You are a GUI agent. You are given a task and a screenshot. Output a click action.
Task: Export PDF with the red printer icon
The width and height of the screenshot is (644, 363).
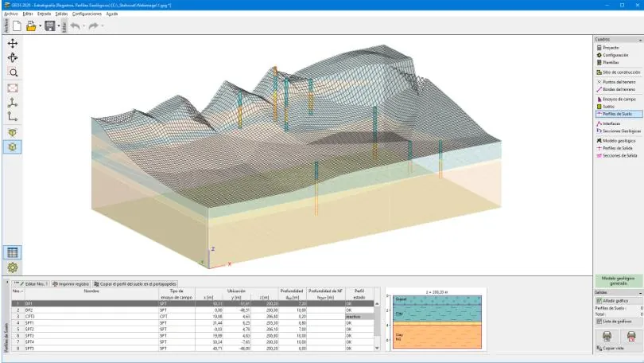coord(631,336)
